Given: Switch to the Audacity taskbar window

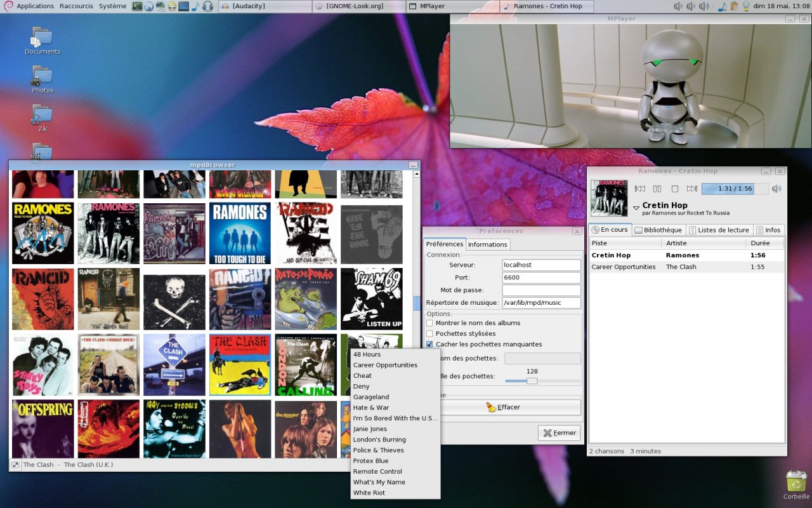Looking at the screenshot, I should 265,6.
